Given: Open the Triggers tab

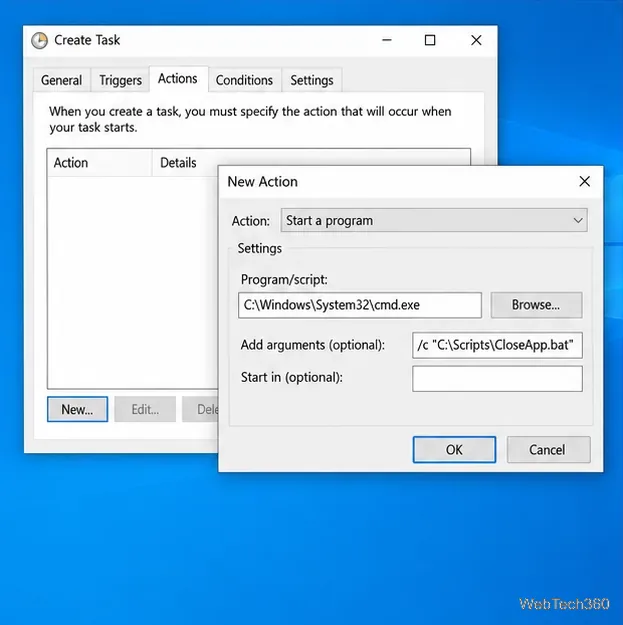Looking at the screenshot, I should (x=120, y=80).
